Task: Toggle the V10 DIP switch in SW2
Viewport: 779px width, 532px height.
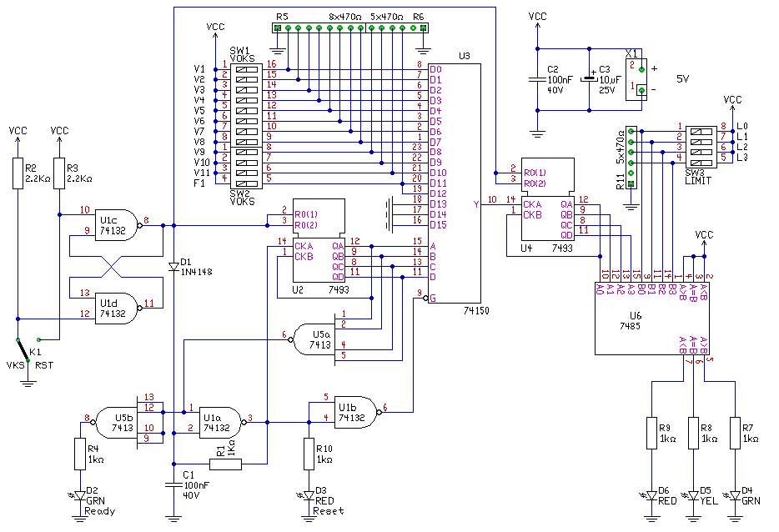Action: tap(246, 163)
